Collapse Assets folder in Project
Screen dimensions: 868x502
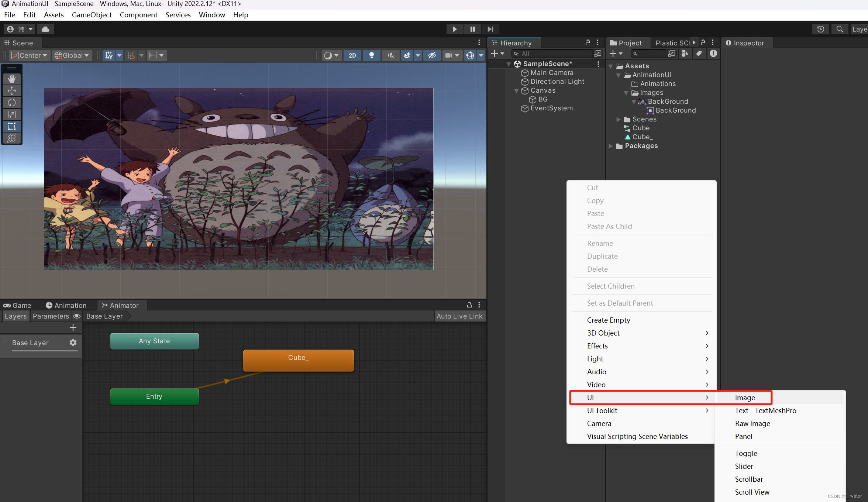[x=611, y=66]
